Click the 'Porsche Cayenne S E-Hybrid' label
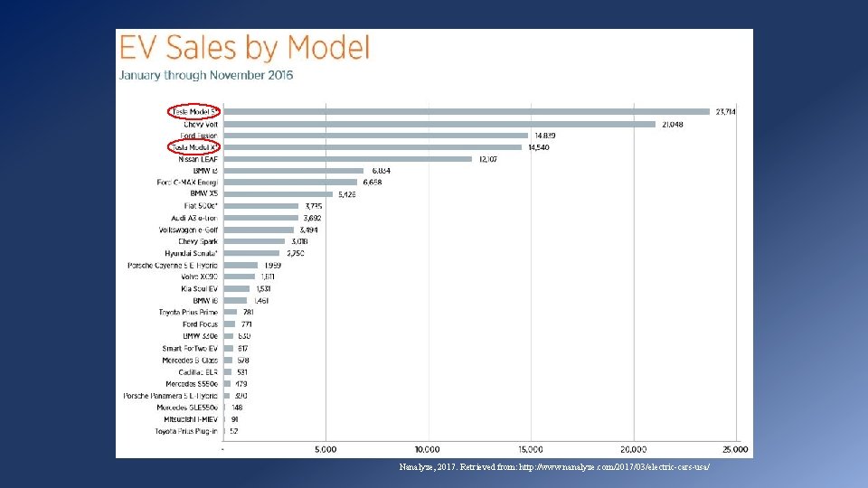 (x=173, y=266)
